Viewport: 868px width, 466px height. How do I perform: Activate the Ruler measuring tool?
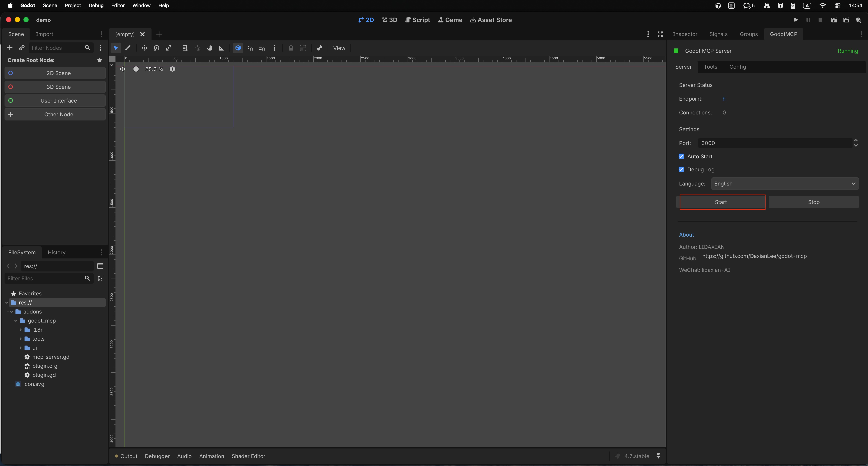click(221, 48)
